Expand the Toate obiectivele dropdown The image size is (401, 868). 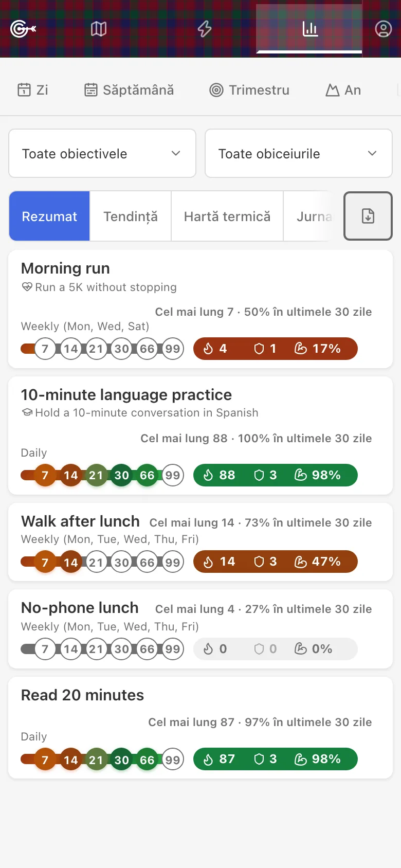click(x=102, y=153)
